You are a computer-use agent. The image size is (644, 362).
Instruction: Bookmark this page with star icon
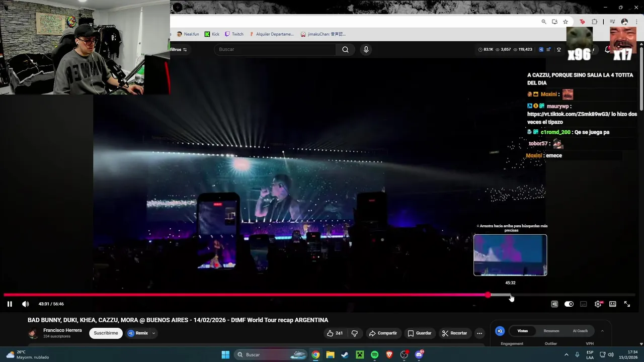click(x=566, y=22)
